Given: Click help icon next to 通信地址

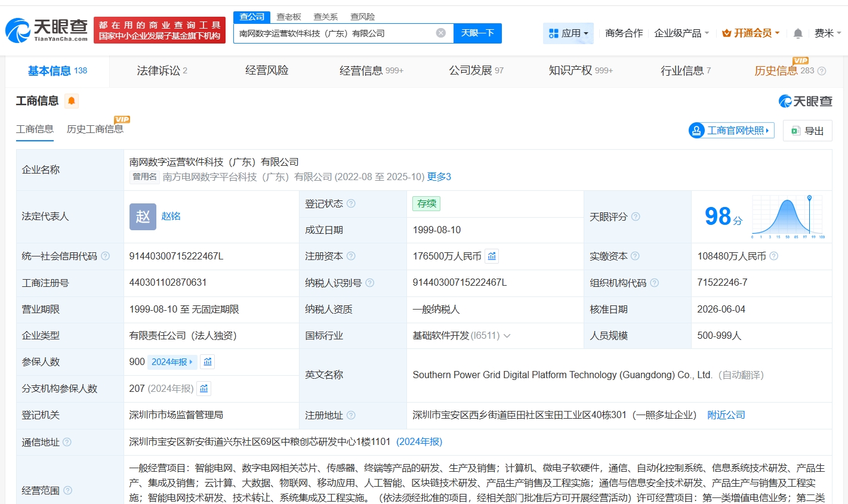Looking at the screenshot, I should tap(67, 442).
